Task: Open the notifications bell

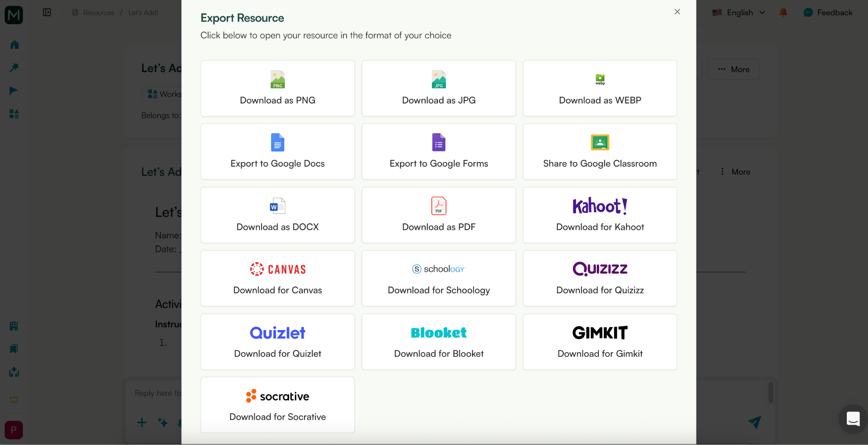Action: click(783, 12)
